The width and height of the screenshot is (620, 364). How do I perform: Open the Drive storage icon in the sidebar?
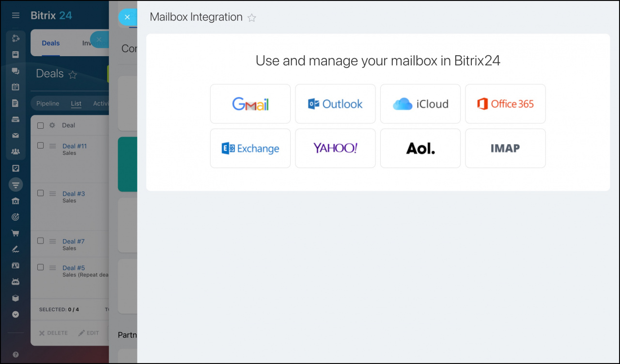[15, 120]
